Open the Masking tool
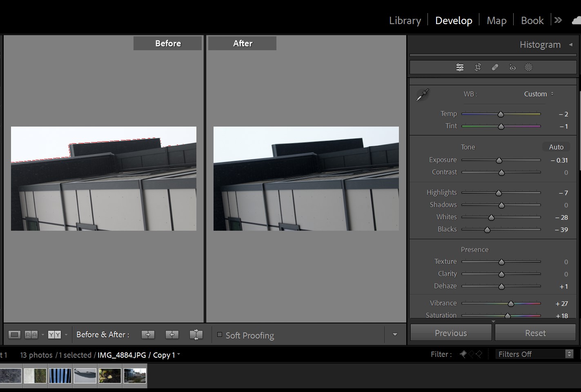The width and height of the screenshot is (581, 392). pos(528,67)
